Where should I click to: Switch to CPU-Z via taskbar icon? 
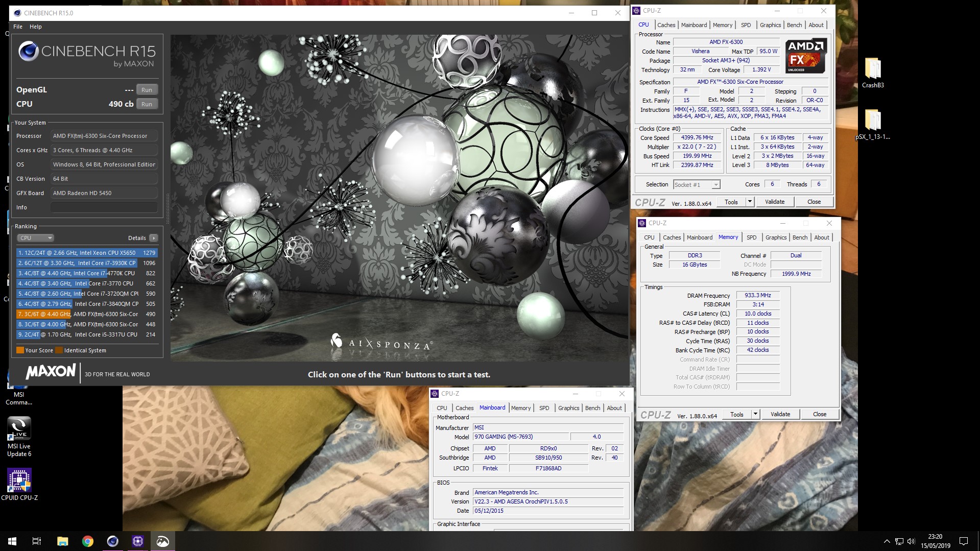pyautogui.click(x=137, y=541)
